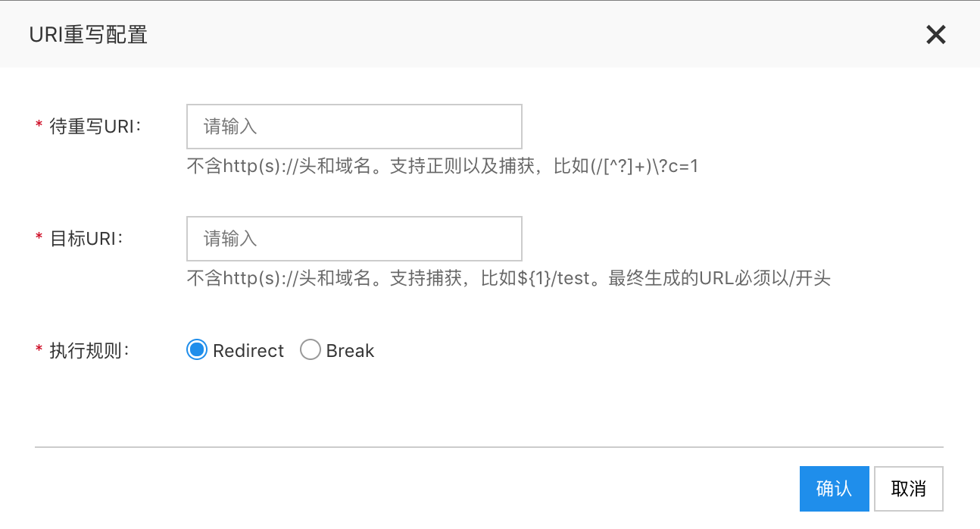The height and width of the screenshot is (529, 980).
Task: Close the URI重写配置 dialog with X
Action: pyautogui.click(x=936, y=34)
